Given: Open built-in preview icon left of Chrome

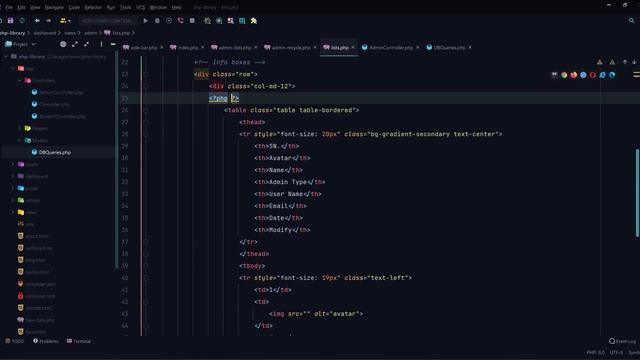Looking at the screenshot, I should coord(554,75).
